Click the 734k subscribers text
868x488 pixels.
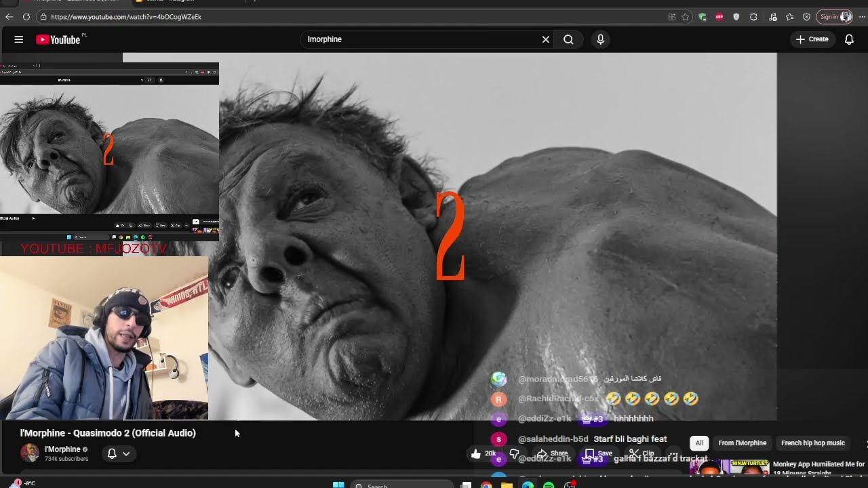[66, 459]
